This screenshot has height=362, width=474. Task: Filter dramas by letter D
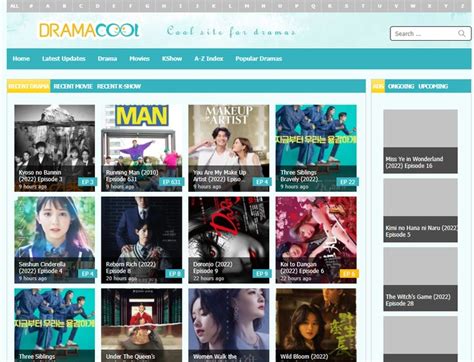[97, 6]
